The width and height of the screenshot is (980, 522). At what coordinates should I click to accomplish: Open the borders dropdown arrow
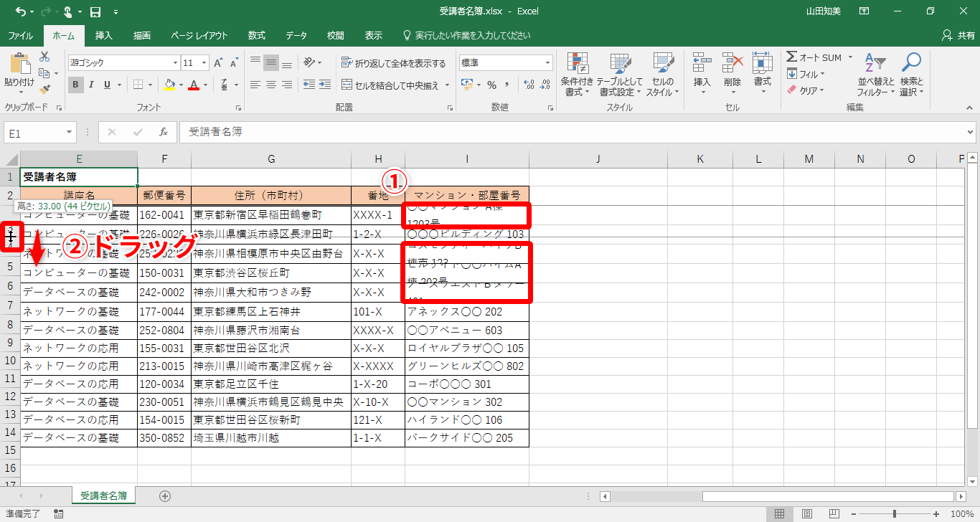click(x=151, y=85)
